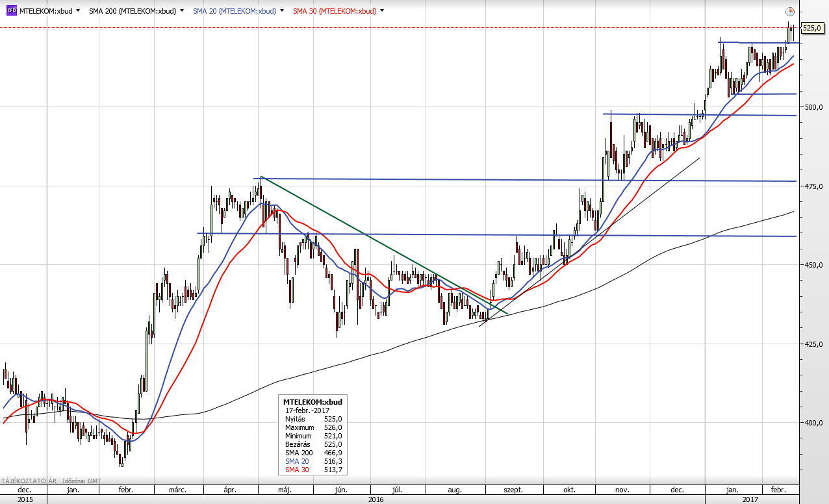Click the 475,0 price axis label
Image resolution: width=829 pixels, height=504 pixels.
click(x=815, y=186)
